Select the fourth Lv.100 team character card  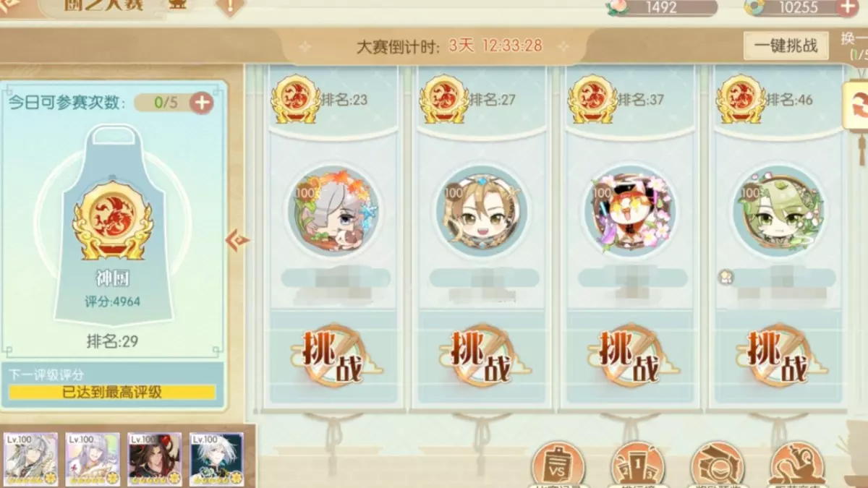pos(216,458)
